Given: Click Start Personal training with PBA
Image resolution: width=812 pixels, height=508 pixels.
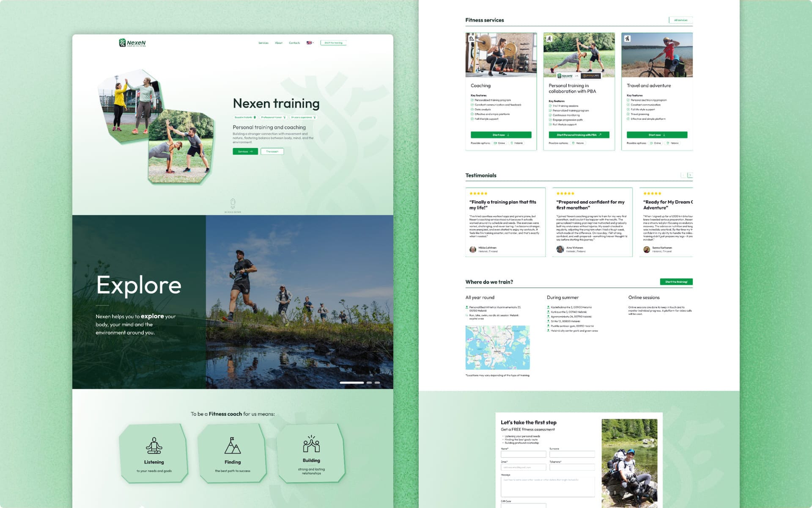Looking at the screenshot, I should pos(579,135).
